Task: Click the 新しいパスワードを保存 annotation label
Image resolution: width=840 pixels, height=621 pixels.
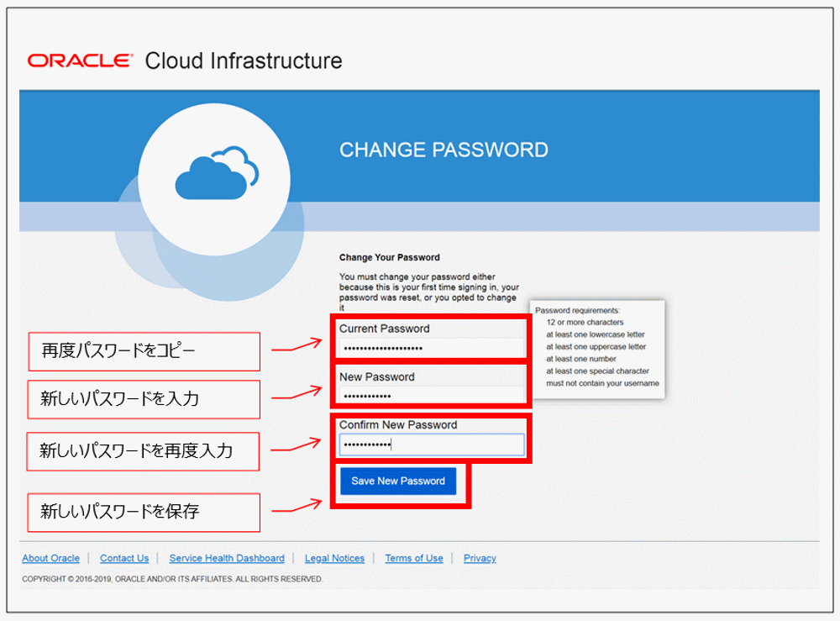Action: pos(144,512)
